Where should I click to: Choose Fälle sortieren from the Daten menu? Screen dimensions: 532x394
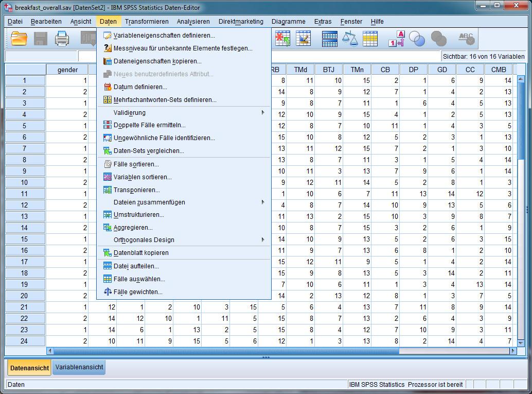click(136, 164)
